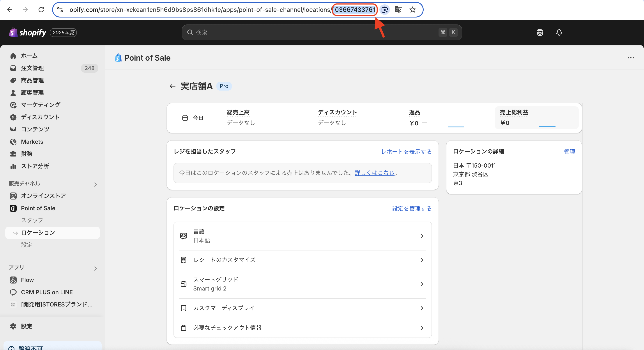Expand the アプリ section

96,269
